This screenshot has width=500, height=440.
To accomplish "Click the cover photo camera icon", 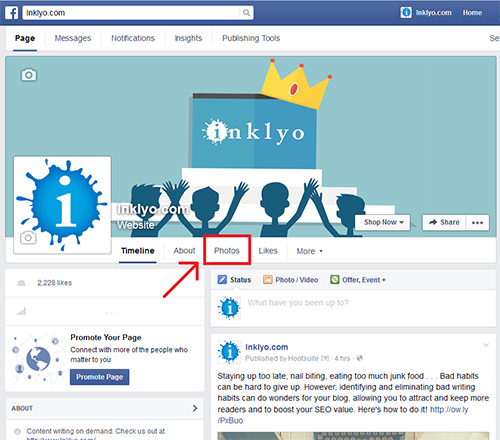I will click(x=29, y=75).
